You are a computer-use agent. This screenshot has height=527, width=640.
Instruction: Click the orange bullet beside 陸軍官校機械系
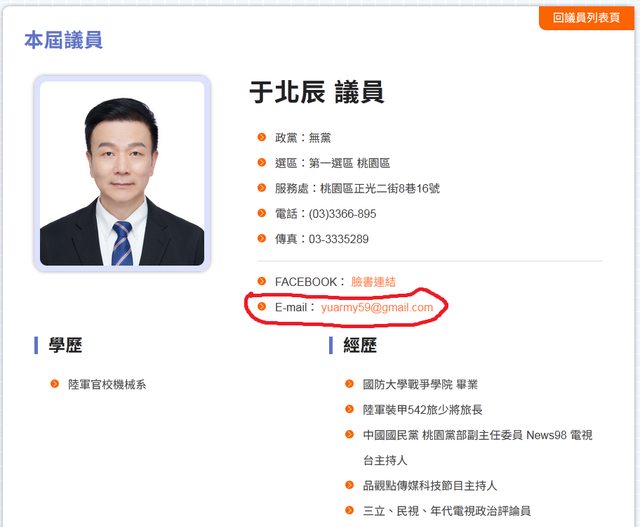[x=55, y=384]
